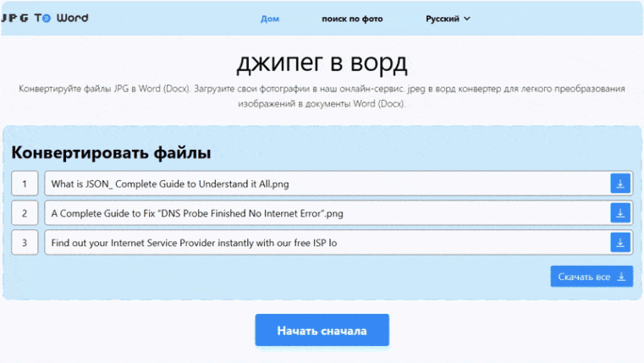The height and width of the screenshot is (363, 644).
Task: Click the Скачать все button
Action: [592, 277]
